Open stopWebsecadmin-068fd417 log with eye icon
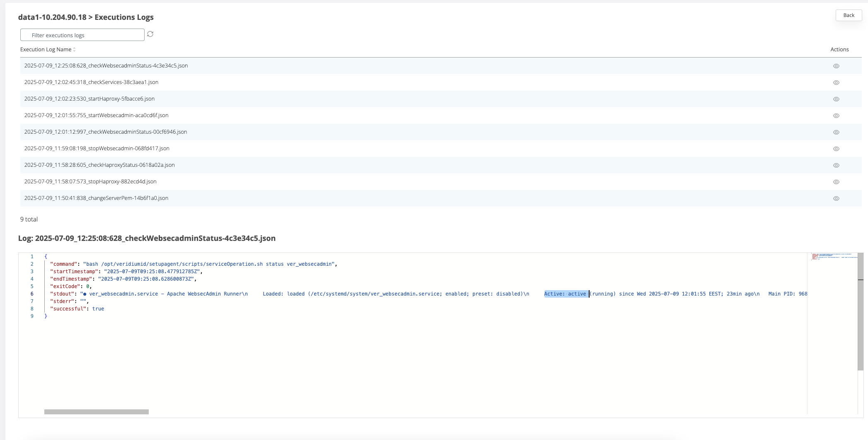The width and height of the screenshot is (868, 440). 836,149
